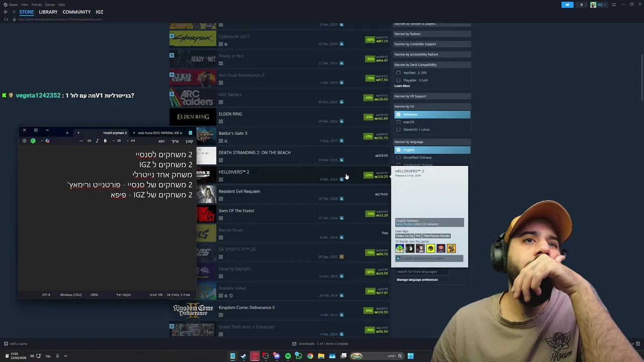Open the IGZ profile tab
This screenshot has height=362, width=644.
click(x=100, y=12)
